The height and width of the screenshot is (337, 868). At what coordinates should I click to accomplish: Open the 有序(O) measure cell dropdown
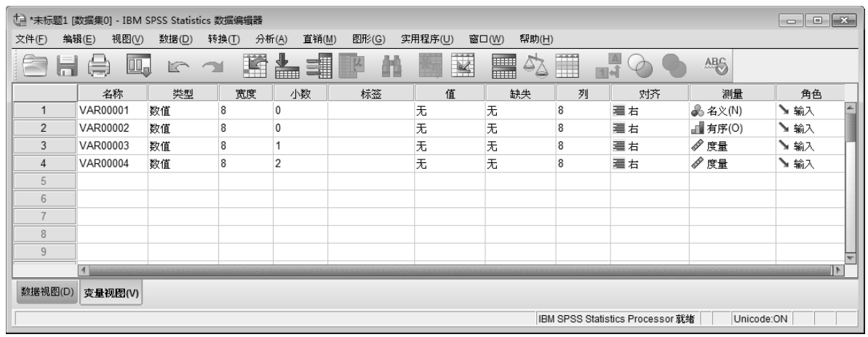point(733,128)
